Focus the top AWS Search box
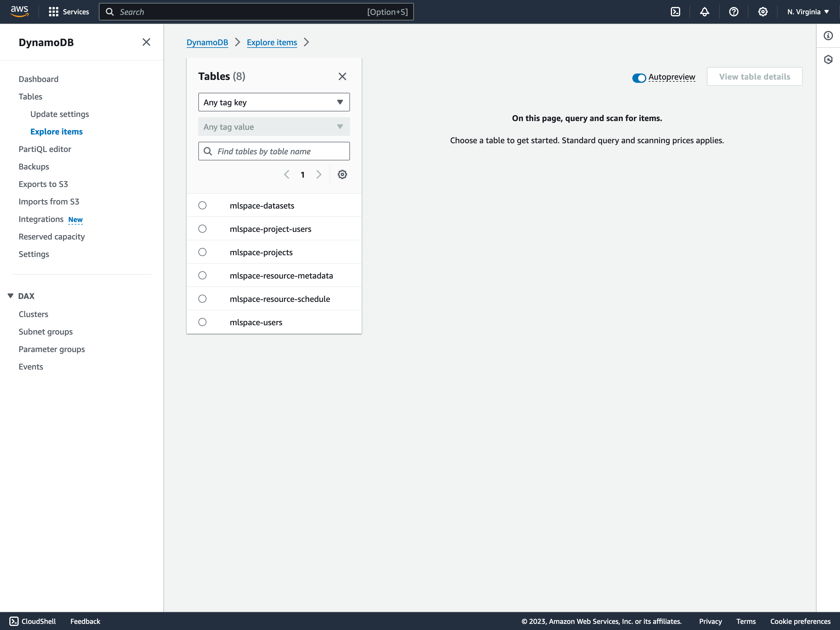The image size is (840, 630). click(x=256, y=12)
